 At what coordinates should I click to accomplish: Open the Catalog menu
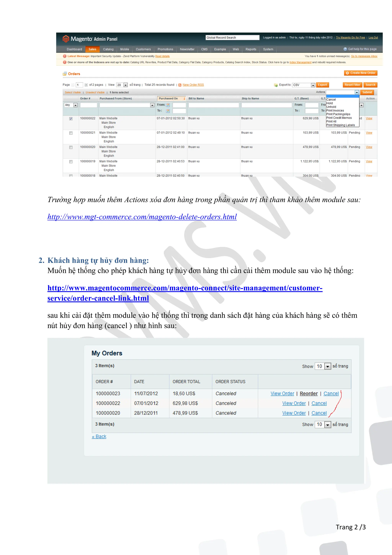pos(108,49)
